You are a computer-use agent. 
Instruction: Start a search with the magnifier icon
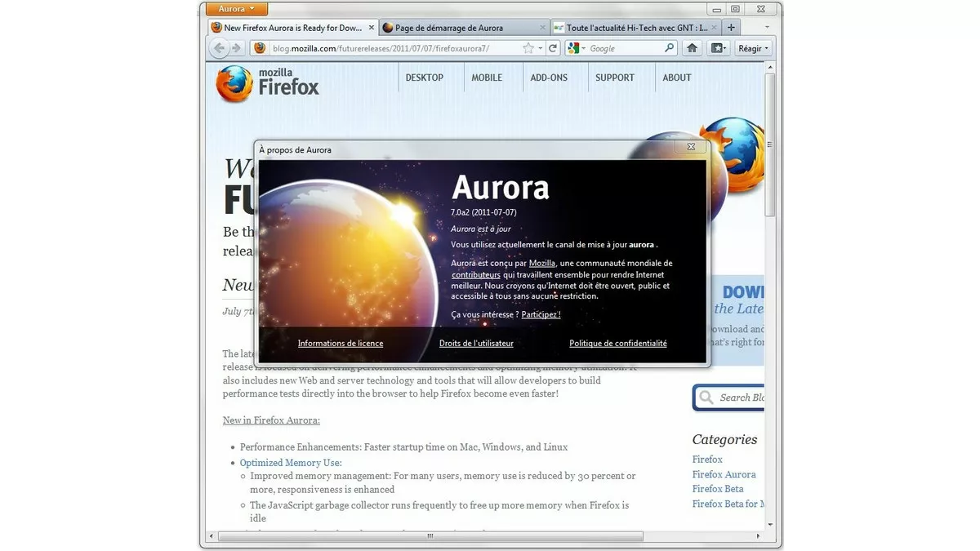pos(669,47)
